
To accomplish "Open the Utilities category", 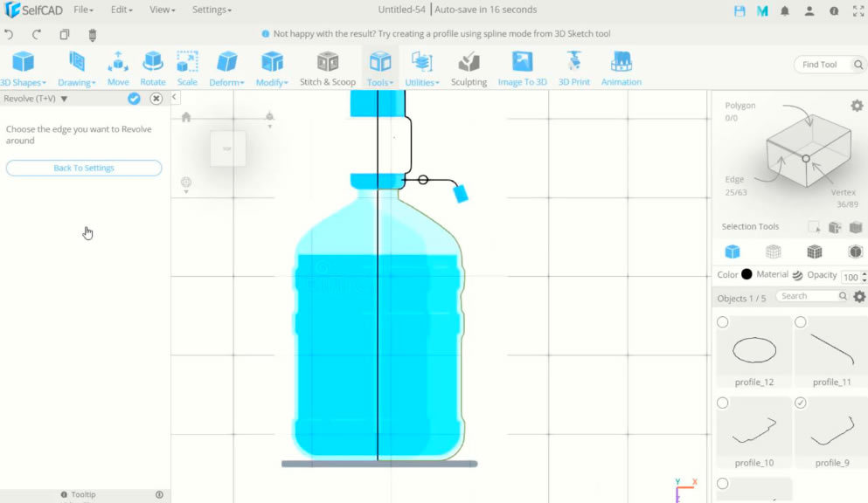I will (x=422, y=68).
